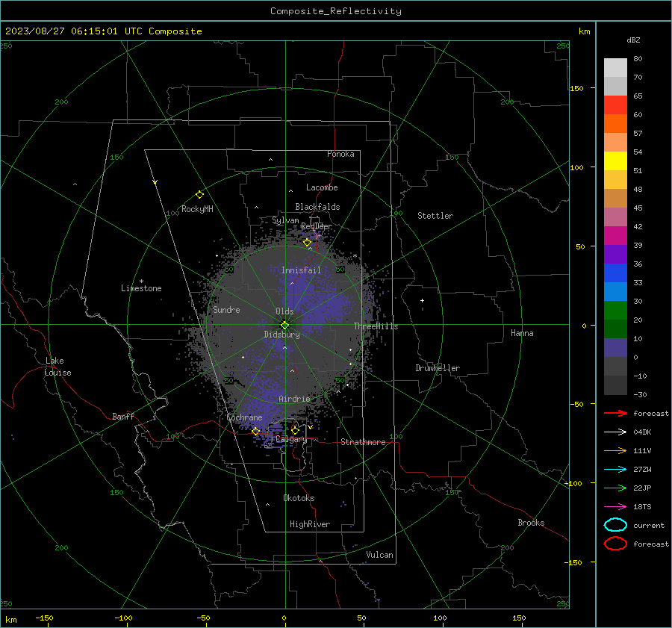This screenshot has height=628, width=672.
Task: Click the Didsbury city label
Action: [281, 335]
